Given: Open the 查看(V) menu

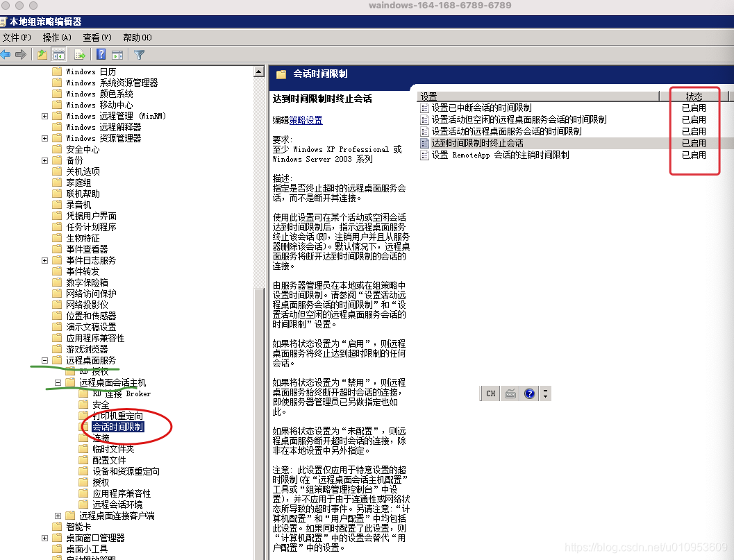Looking at the screenshot, I should click(97, 37).
